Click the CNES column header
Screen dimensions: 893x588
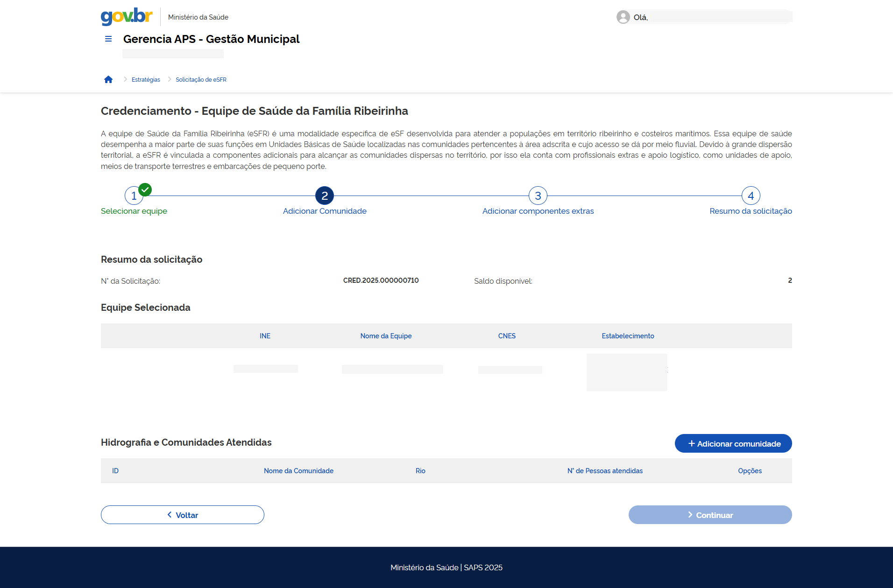tap(507, 336)
